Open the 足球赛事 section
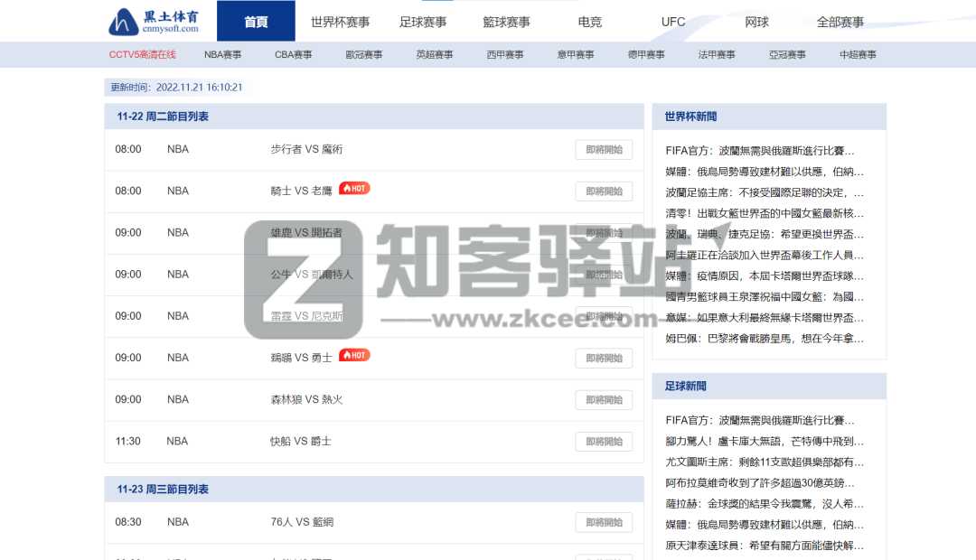This screenshot has height=560, width=976. pos(422,22)
